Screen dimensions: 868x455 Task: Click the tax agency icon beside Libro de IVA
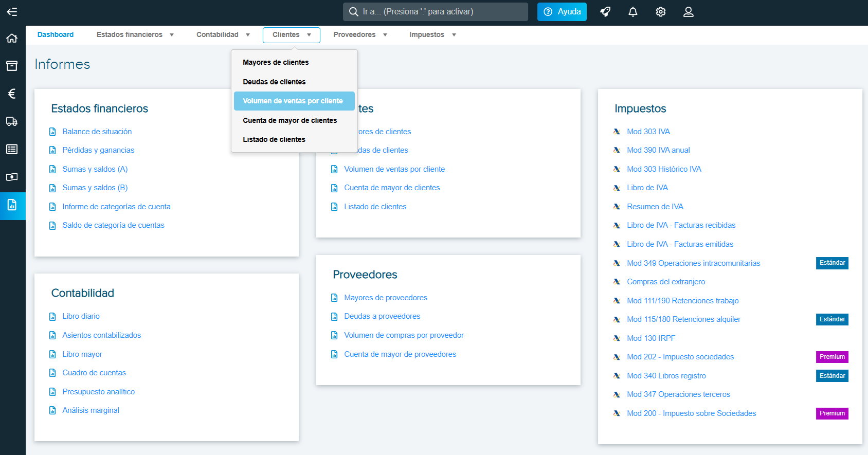[x=617, y=188]
